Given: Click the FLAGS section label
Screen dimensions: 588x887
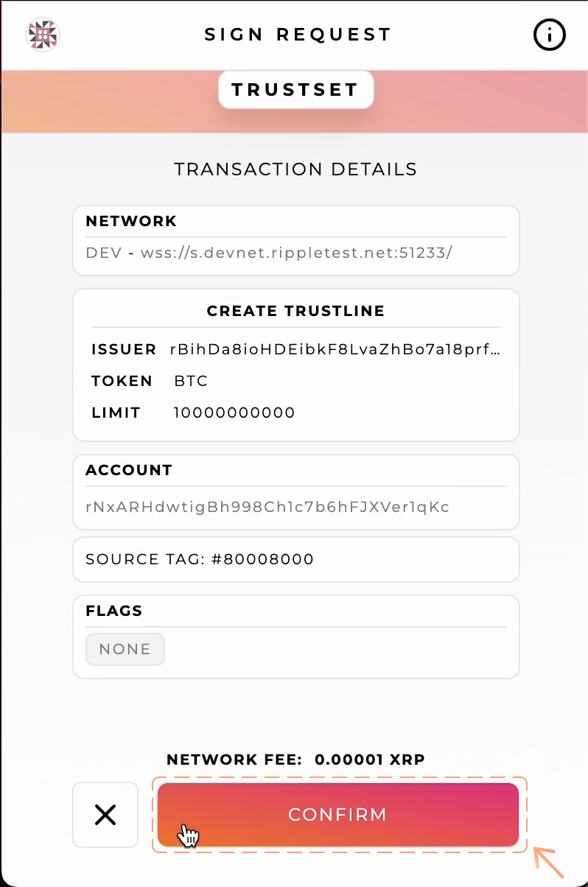Looking at the screenshot, I should pyautogui.click(x=114, y=611).
